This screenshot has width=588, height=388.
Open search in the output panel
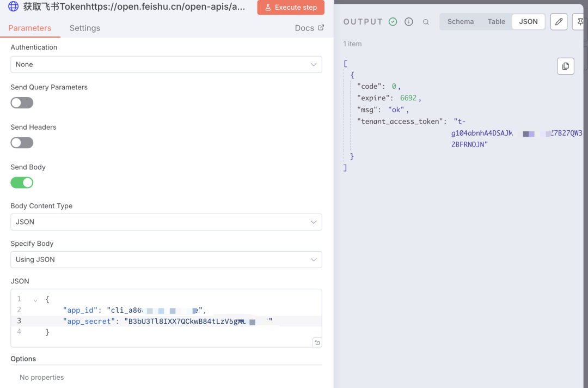coord(426,22)
